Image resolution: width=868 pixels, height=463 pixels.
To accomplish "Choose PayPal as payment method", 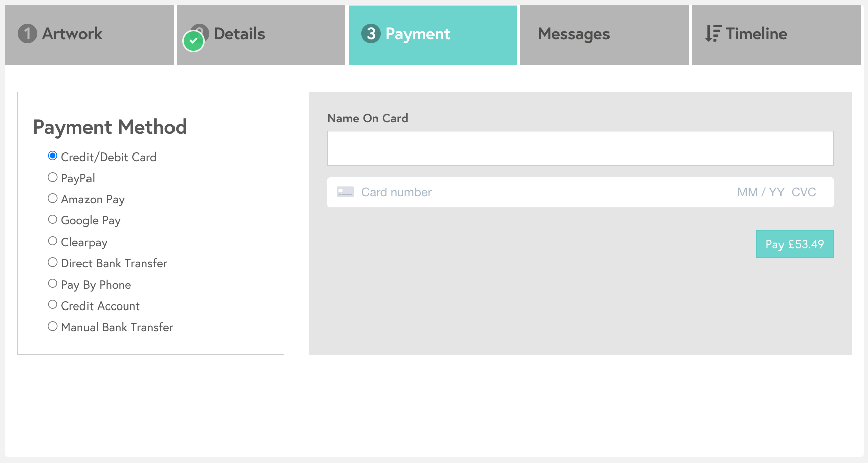I will click(53, 177).
